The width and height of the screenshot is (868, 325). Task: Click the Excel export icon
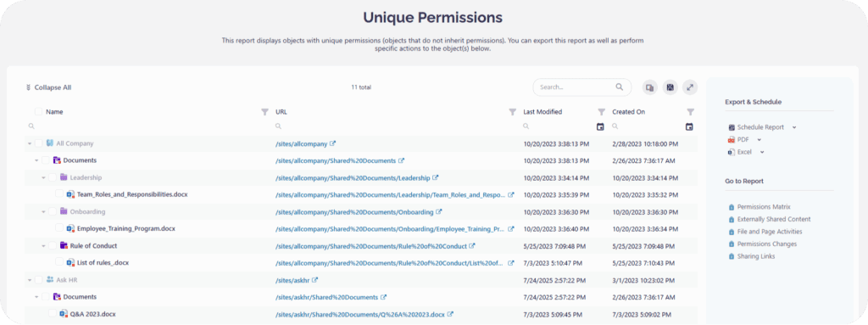[732, 152]
